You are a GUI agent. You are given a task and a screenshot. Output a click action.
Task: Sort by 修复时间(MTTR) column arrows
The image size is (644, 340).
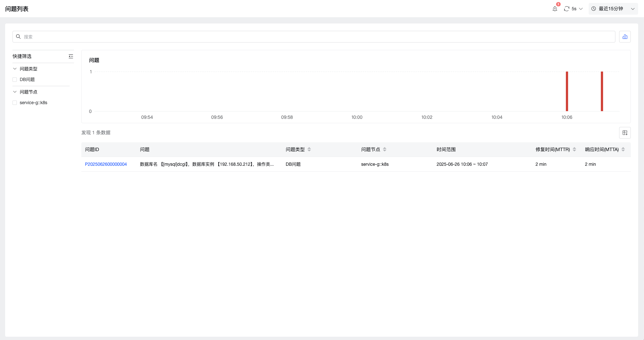(x=574, y=150)
